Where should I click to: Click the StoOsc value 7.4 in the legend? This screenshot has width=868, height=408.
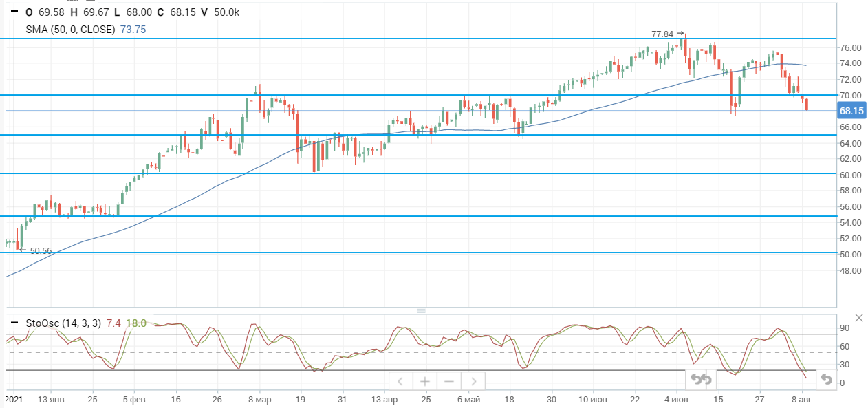coord(113,323)
